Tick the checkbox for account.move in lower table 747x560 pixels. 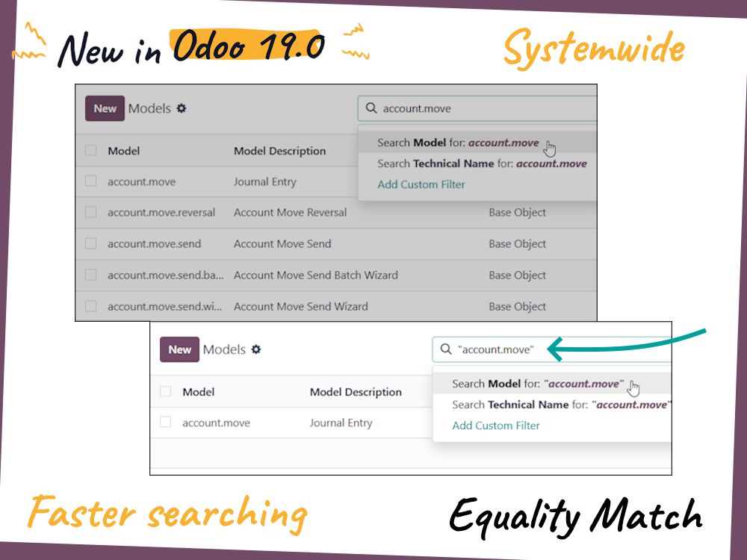pyautogui.click(x=165, y=422)
